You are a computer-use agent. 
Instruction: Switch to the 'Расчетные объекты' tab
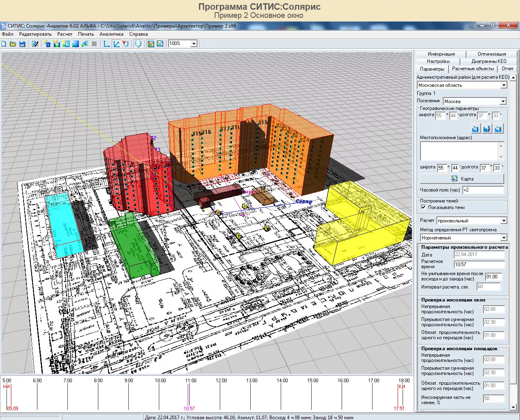(x=473, y=69)
